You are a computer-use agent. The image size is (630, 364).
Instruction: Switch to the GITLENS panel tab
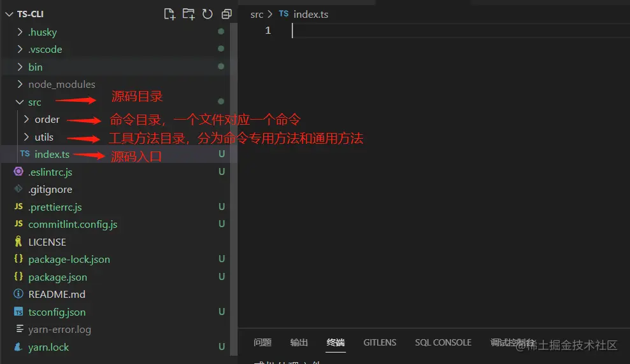[380, 342]
